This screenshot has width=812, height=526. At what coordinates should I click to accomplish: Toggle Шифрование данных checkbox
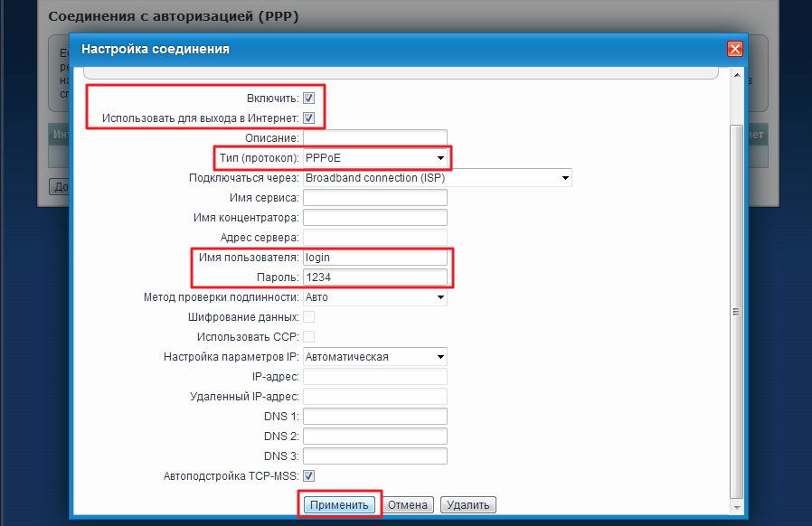click(x=308, y=317)
